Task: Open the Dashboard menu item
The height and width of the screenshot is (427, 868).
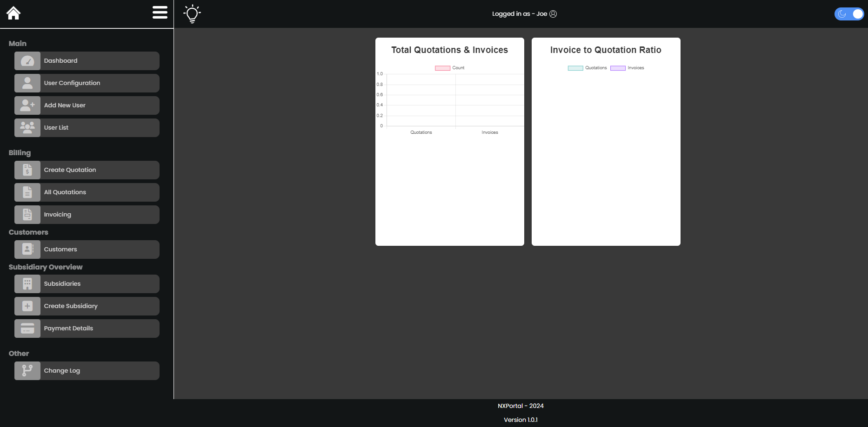Action: (x=87, y=61)
